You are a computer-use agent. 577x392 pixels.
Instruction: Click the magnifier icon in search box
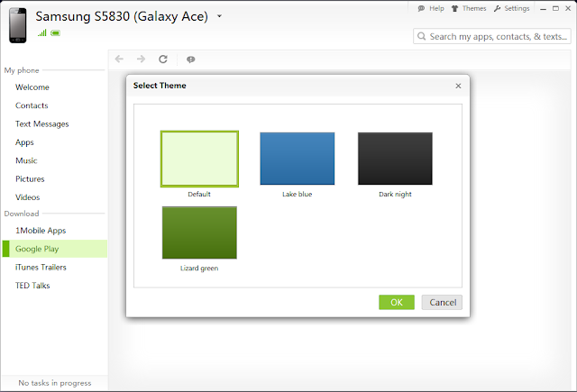[422, 36]
